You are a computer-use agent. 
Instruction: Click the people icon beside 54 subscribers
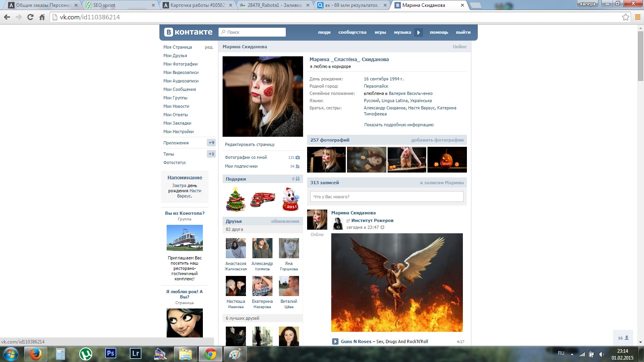(298, 166)
